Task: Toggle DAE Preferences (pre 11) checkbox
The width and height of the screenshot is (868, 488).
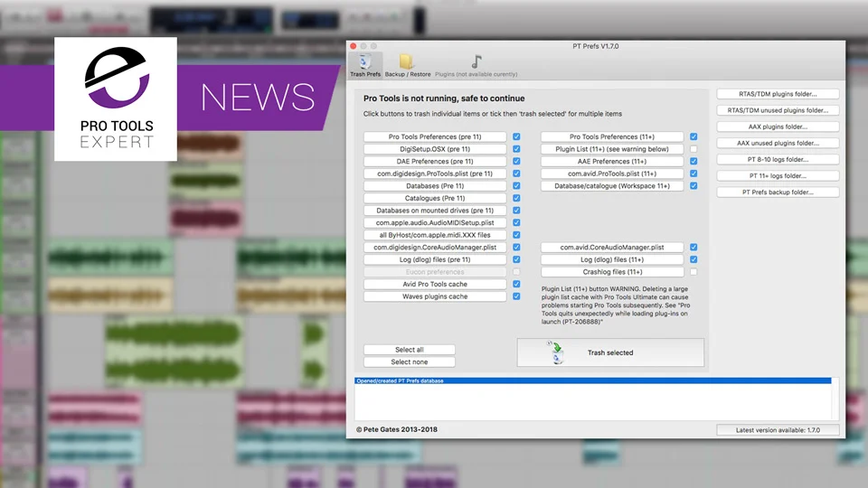Action: [x=516, y=161]
